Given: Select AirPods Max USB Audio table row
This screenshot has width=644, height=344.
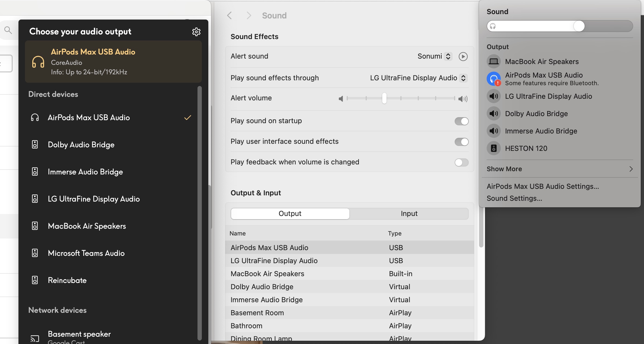Looking at the screenshot, I should (x=349, y=248).
